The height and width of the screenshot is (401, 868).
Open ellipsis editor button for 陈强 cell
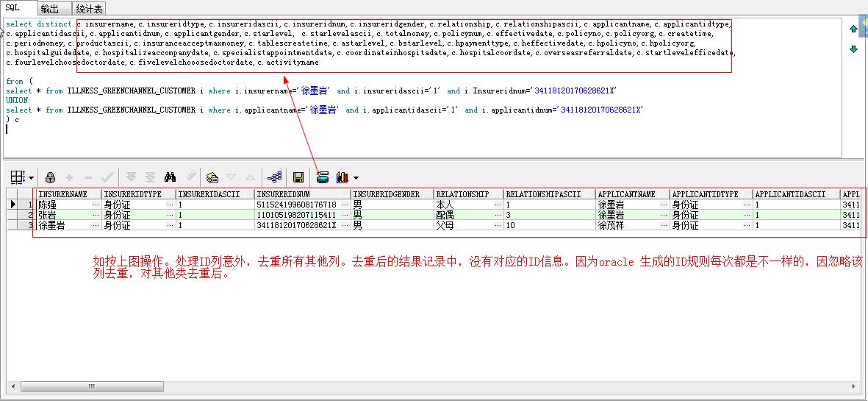(x=96, y=205)
